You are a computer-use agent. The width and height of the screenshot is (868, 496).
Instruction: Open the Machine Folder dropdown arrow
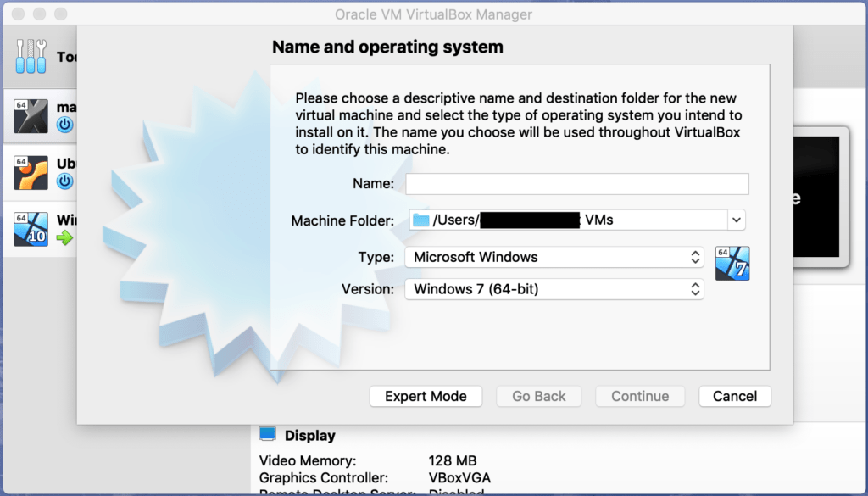point(737,220)
